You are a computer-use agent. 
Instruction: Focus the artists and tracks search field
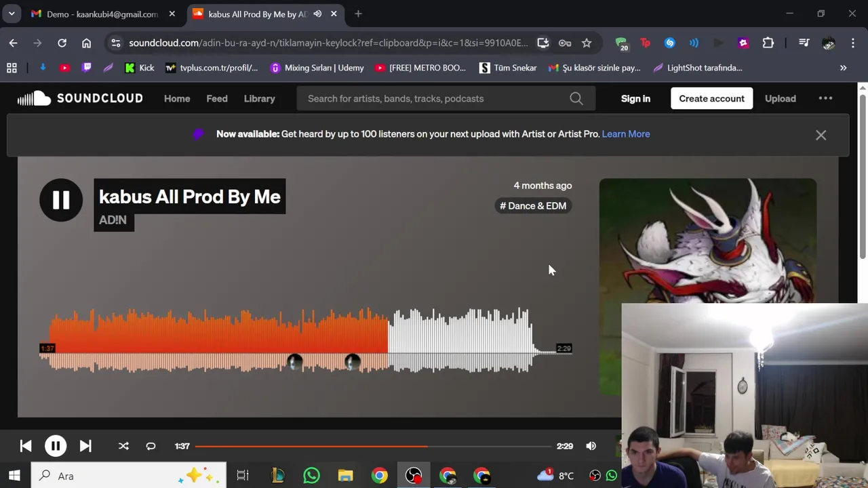click(x=434, y=98)
